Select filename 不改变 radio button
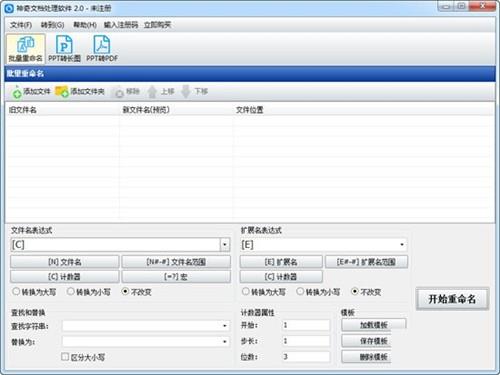 pos(125,292)
